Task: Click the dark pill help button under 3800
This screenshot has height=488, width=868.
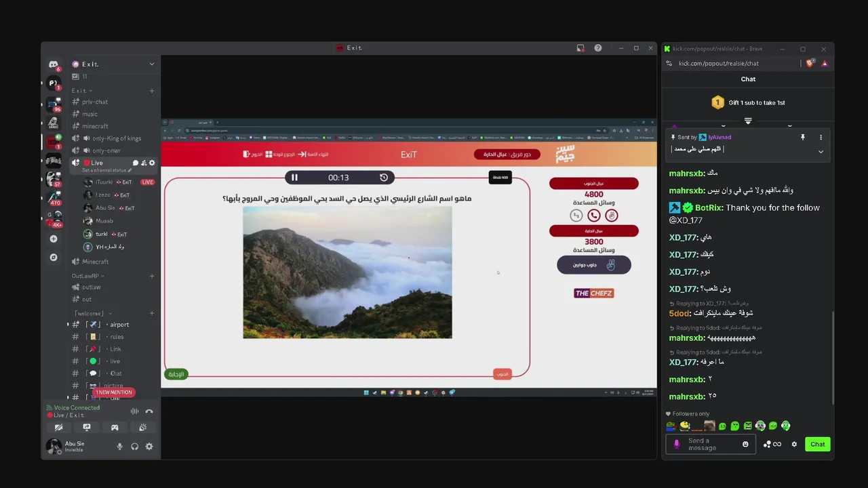Action: click(x=594, y=265)
